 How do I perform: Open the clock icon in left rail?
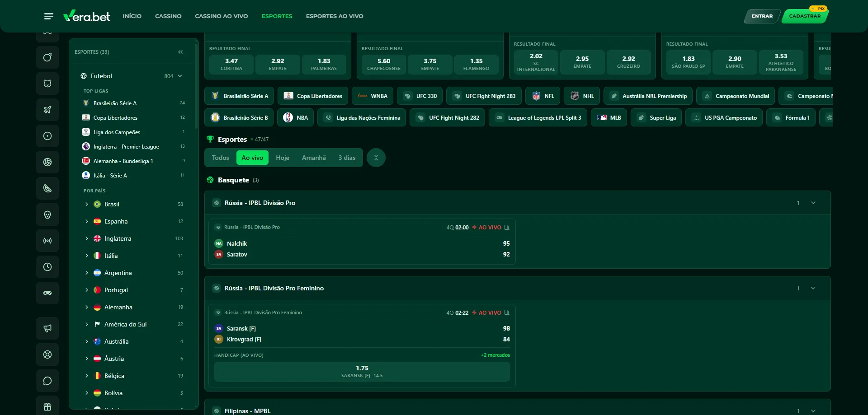[47, 267]
